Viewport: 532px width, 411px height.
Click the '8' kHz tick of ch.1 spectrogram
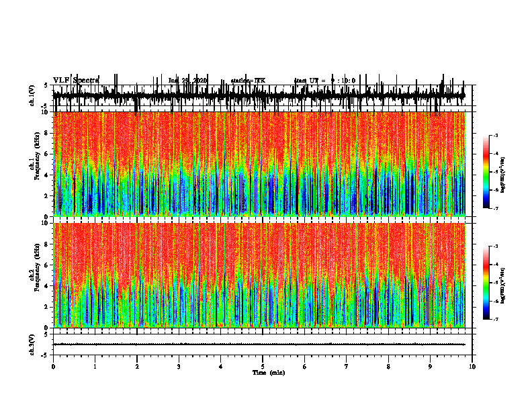click(46, 133)
